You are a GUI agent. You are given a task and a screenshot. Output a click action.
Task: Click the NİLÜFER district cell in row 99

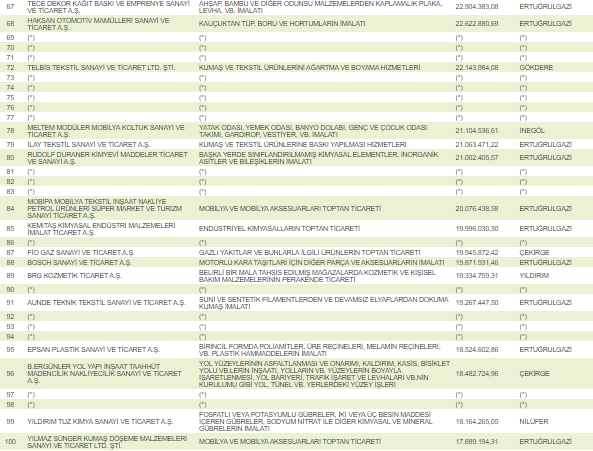coord(534,422)
